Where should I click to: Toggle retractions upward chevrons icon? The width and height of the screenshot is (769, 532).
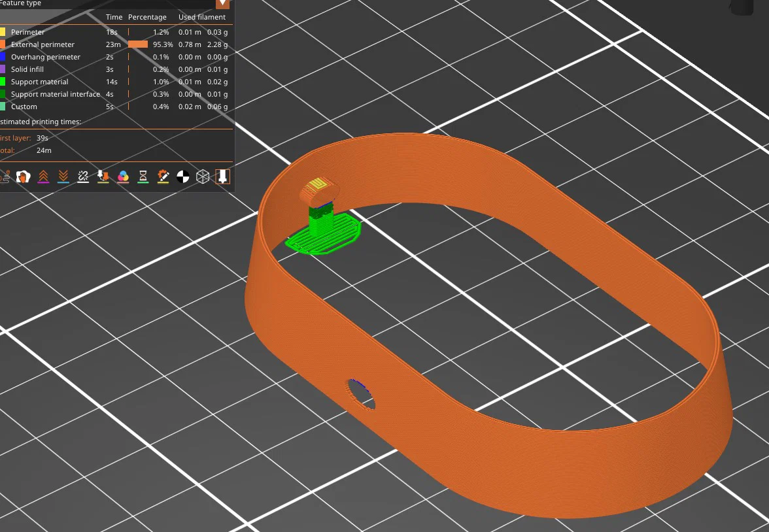43,176
